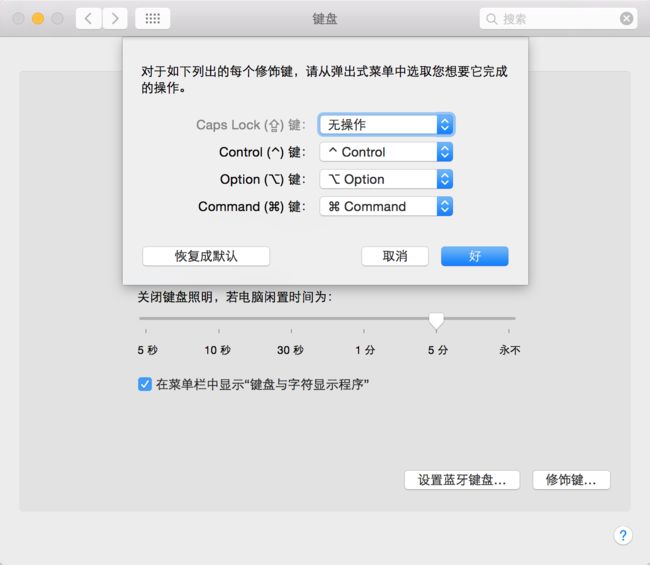
Task: Open the Command key dropdown
Action: point(386,206)
